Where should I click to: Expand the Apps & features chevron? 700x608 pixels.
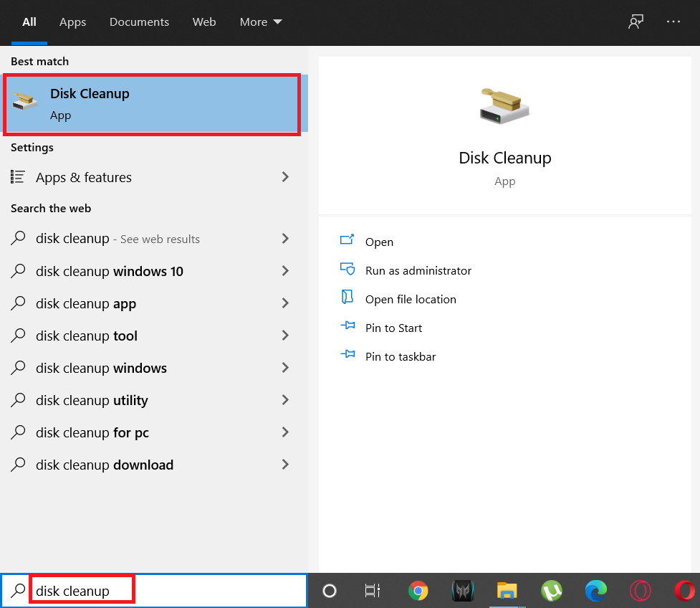[285, 177]
